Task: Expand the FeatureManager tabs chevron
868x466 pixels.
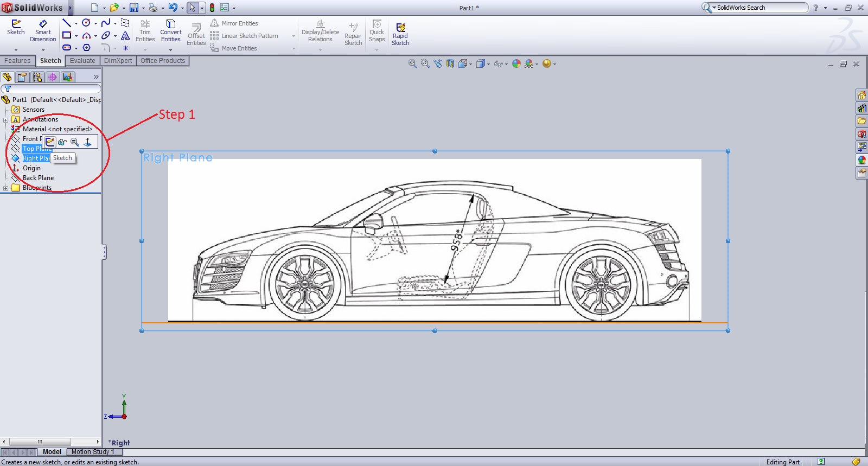Action: (x=96, y=77)
